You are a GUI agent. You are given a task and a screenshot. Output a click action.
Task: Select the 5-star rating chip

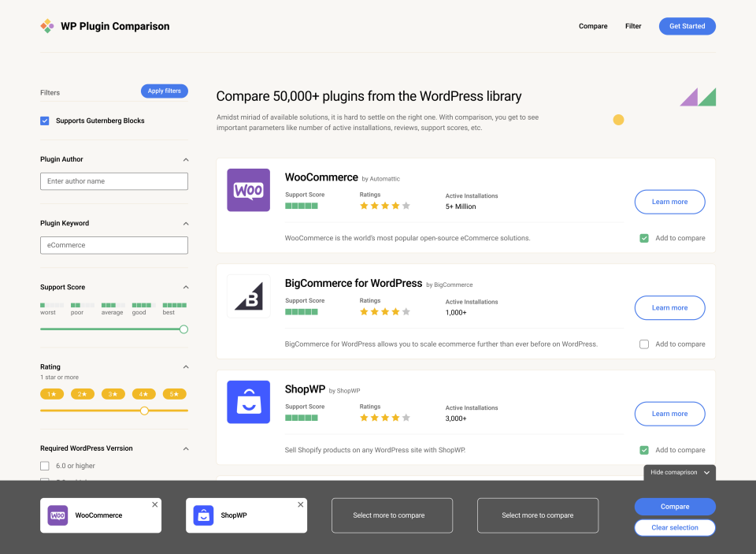coord(175,394)
